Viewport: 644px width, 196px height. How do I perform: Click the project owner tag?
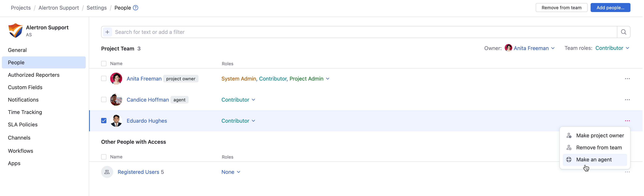pyautogui.click(x=180, y=79)
